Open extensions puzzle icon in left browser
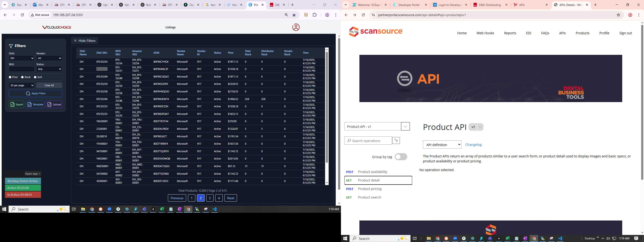The height and width of the screenshot is (242, 644). click(x=314, y=15)
